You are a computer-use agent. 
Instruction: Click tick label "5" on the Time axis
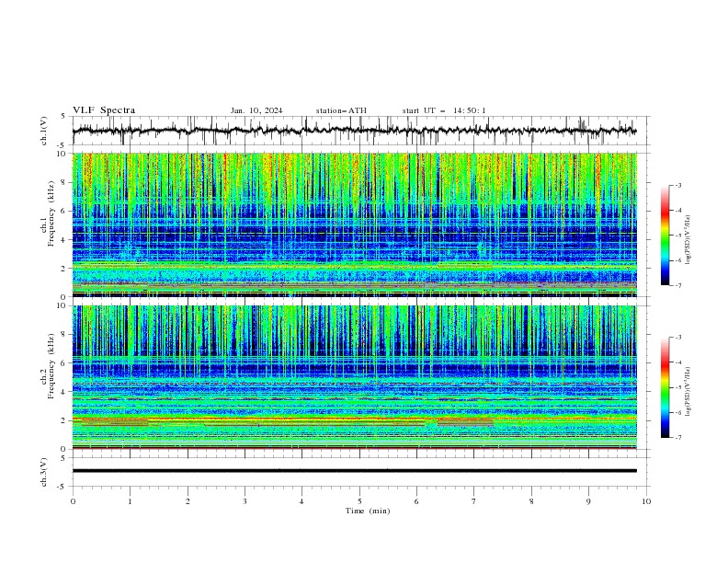(x=359, y=501)
